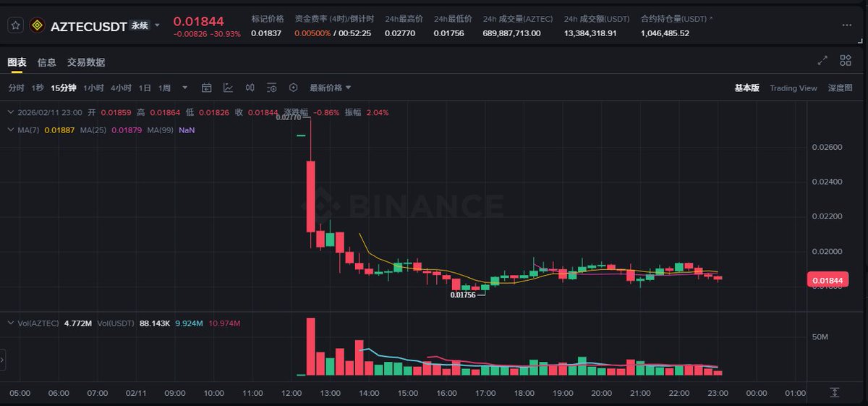Expand more time intervals dropdown
868x406 pixels.
[x=184, y=88]
